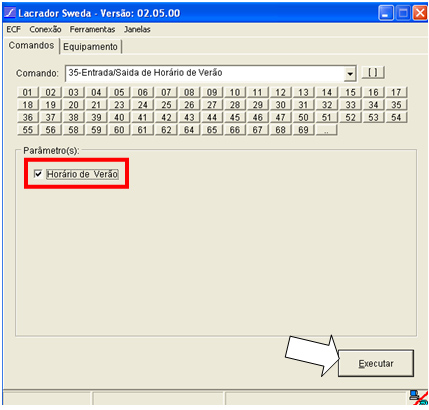
Task: Click the ".." button after 69
Action: pyautogui.click(x=326, y=130)
